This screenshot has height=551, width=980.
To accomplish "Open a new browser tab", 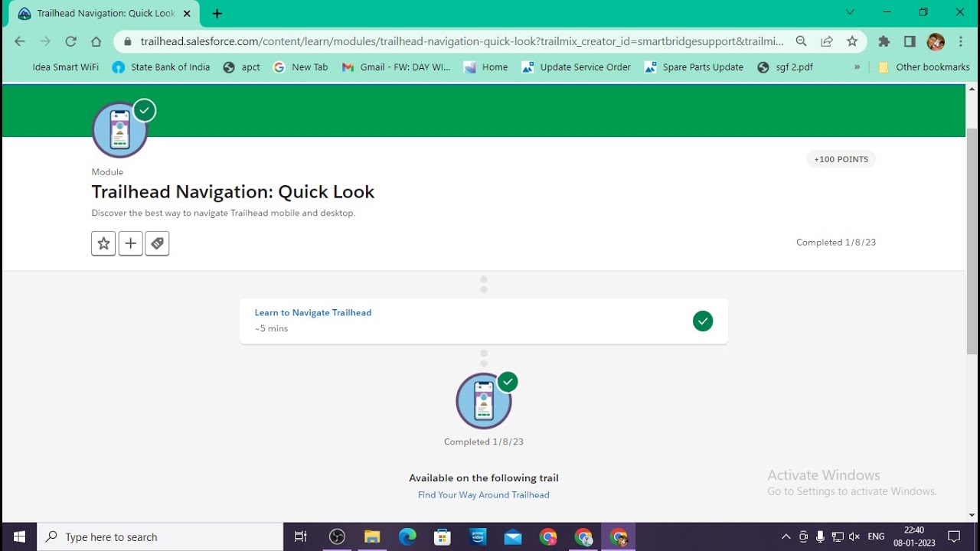I will pyautogui.click(x=217, y=13).
